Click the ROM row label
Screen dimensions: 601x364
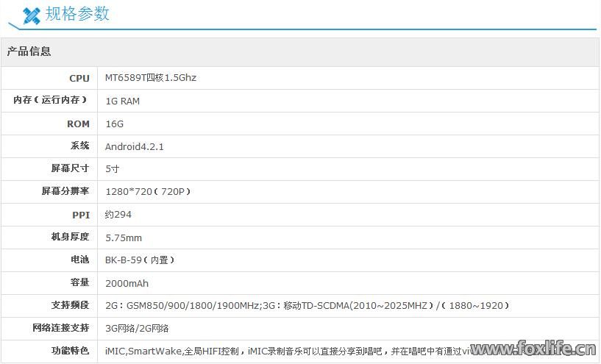pos(78,124)
